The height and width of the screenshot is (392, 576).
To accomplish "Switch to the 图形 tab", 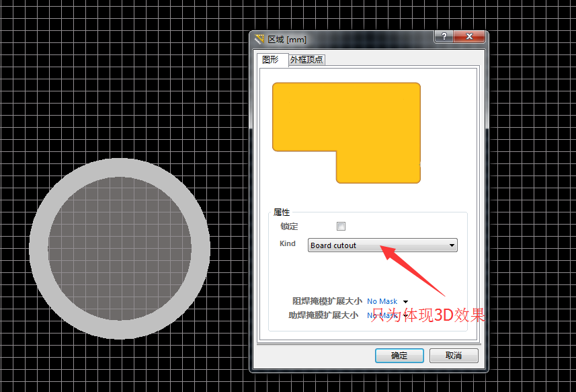I will [270, 59].
